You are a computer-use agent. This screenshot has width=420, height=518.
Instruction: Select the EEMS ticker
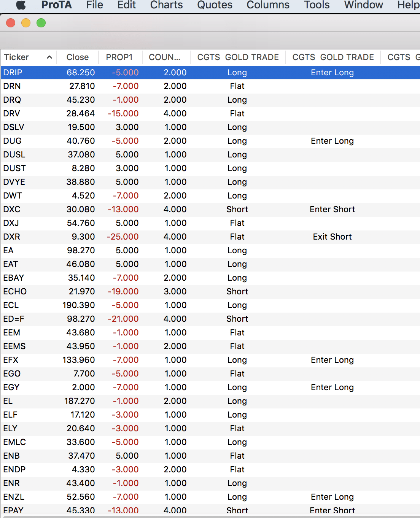(14, 346)
